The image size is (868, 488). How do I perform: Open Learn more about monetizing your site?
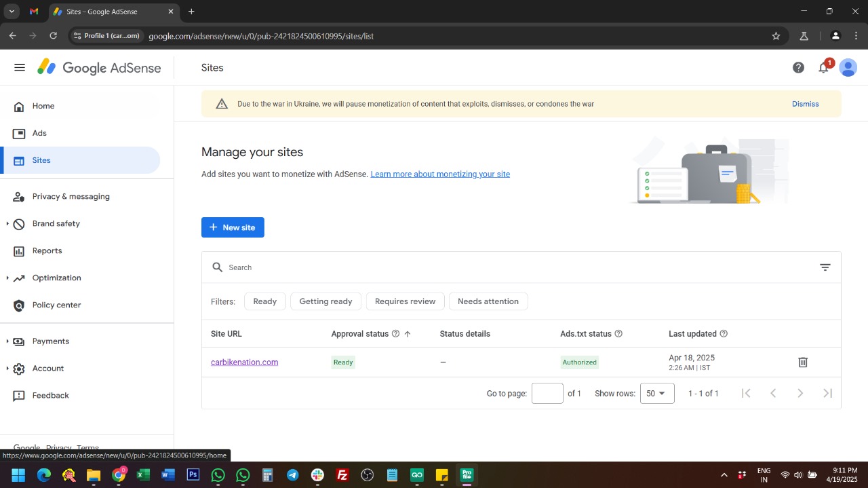pyautogui.click(x=440, y=174)
